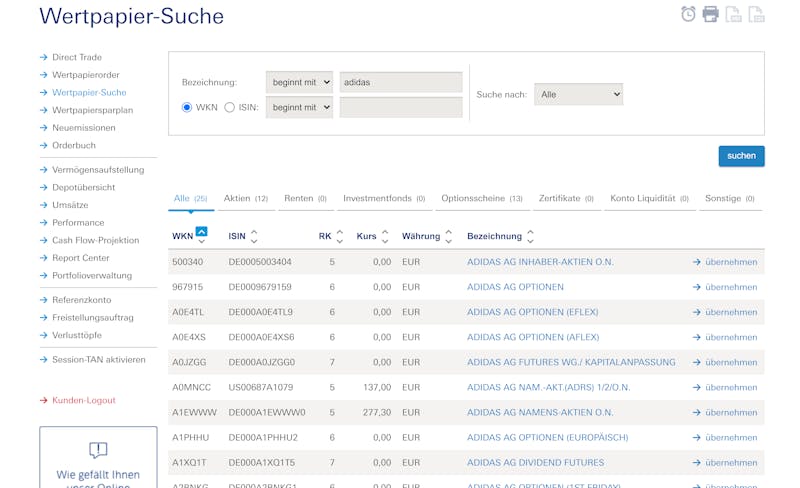Sort the table by ISIN column arrows
The image size is (800, 488).
pyautogui.click(x=254, y=236)
